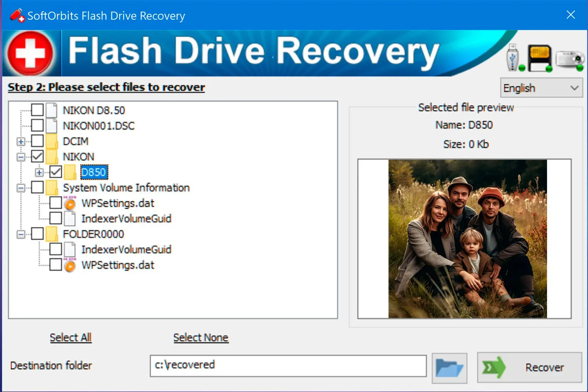The width and height of the screenshot is (588, 392).
Task: Click the NIKON D8.50 file icon
Action: 52,110
